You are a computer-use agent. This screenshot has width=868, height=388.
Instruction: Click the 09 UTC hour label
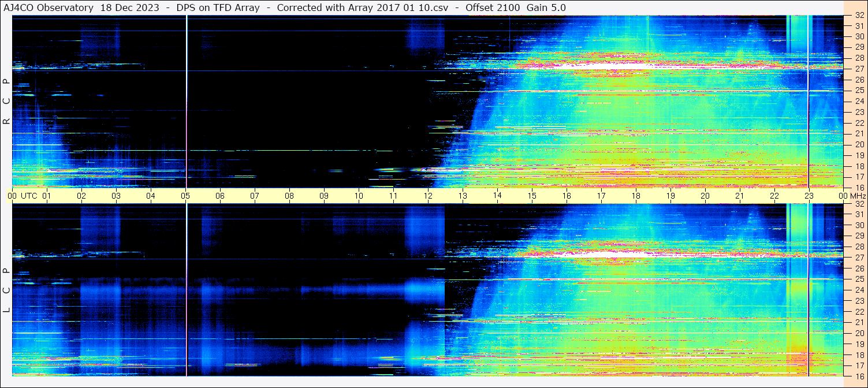pyautogui.click(x=324, y=196)
